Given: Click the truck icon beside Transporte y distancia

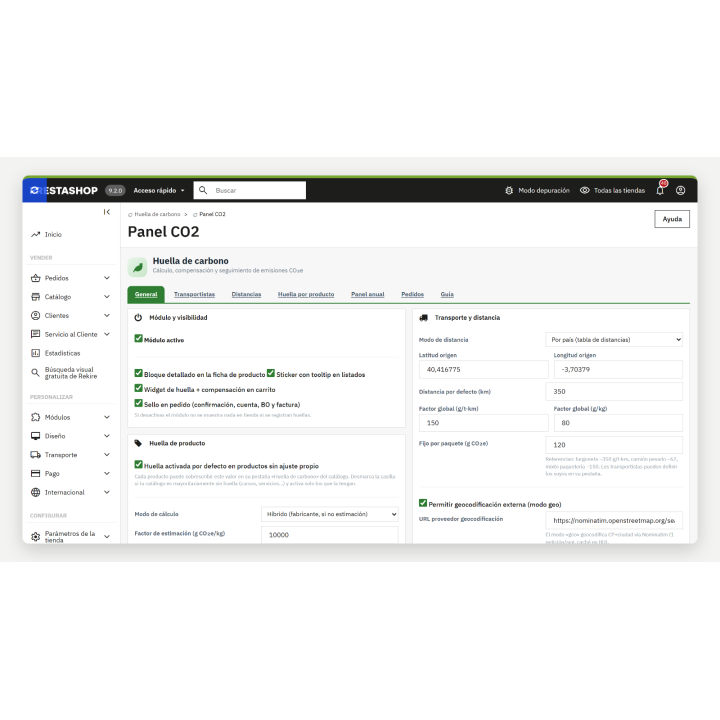Looking at the screenshot, I should [424, 317].
